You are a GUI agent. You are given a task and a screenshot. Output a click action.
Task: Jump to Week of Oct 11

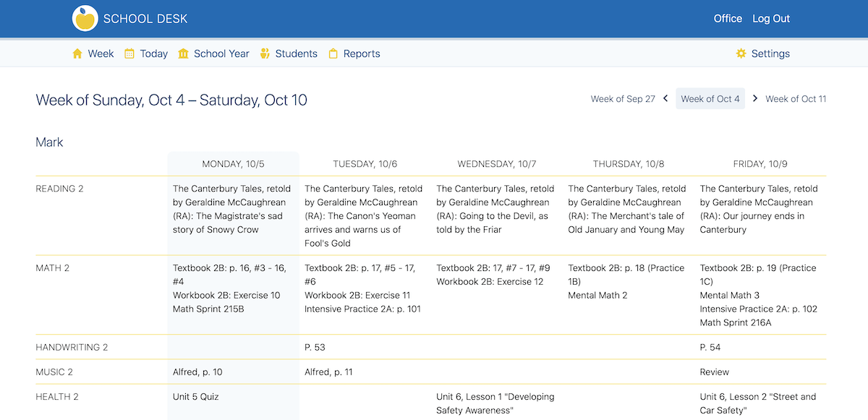point(796,99)
